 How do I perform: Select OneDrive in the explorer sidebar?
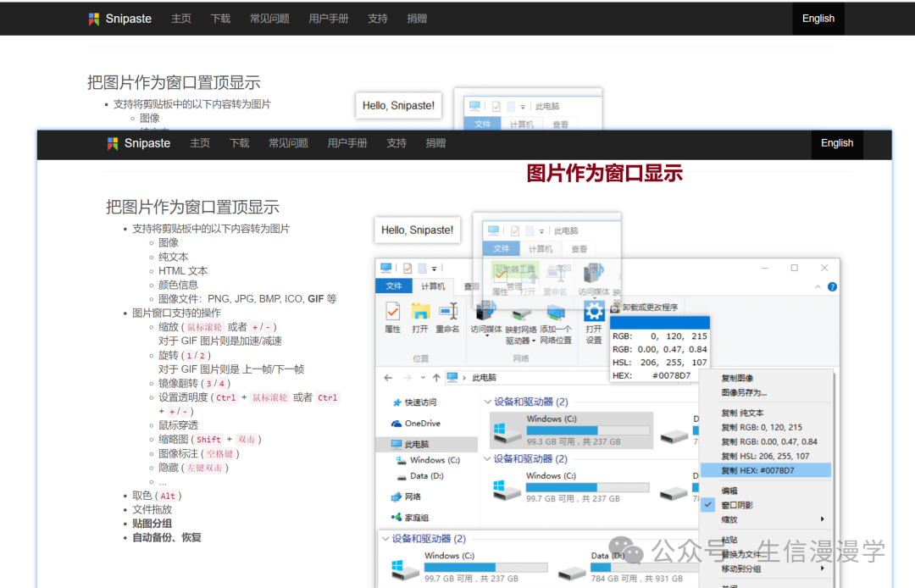pos(415,424)
